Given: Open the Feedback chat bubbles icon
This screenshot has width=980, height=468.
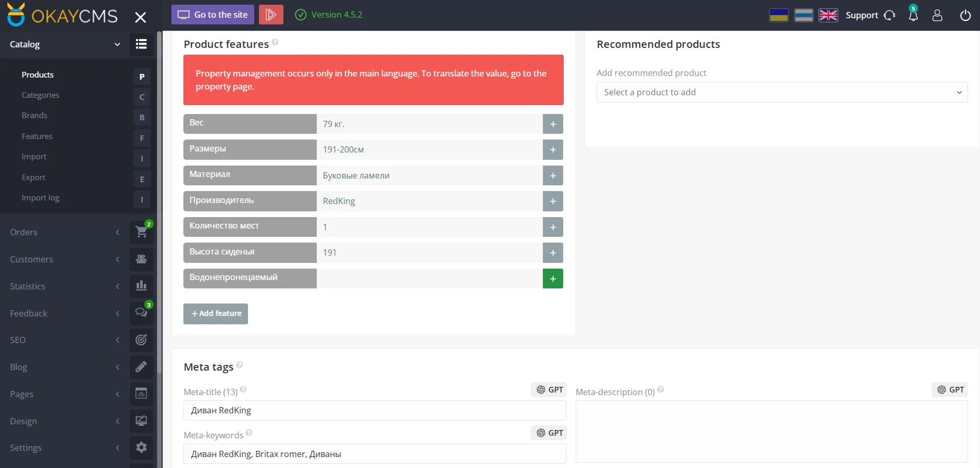Looking at the screenshot, I should click(141, 313).
